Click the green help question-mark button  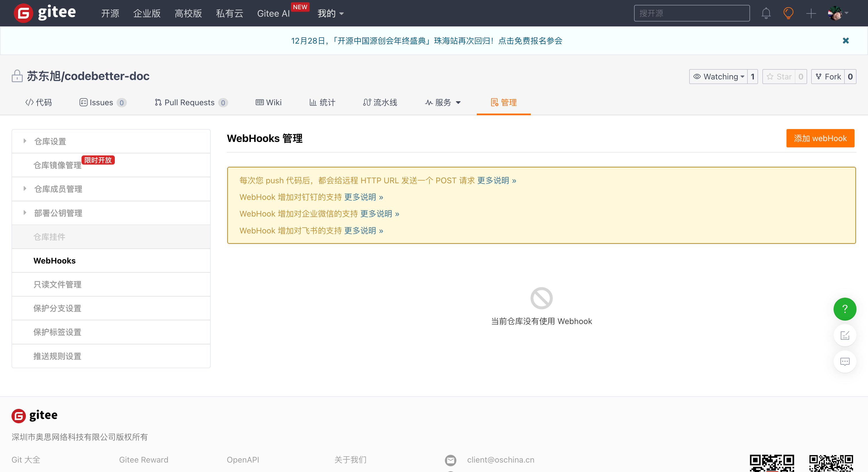click(845, 309)
